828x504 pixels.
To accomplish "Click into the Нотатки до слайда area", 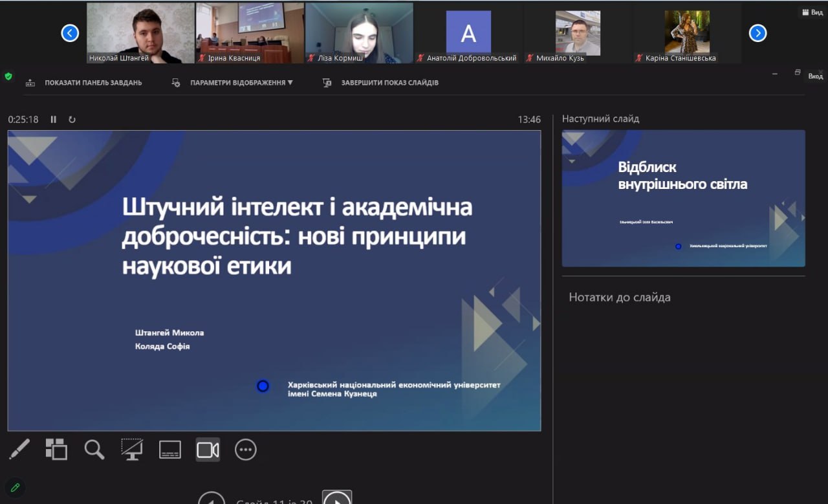I will [x=683, y=362].
